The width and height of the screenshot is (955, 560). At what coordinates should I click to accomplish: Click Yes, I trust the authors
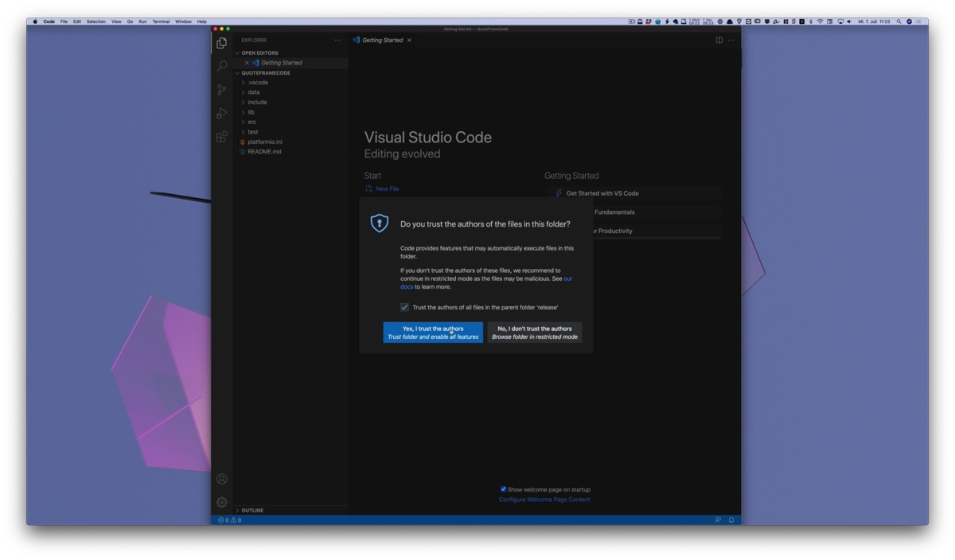coord(433,332)
